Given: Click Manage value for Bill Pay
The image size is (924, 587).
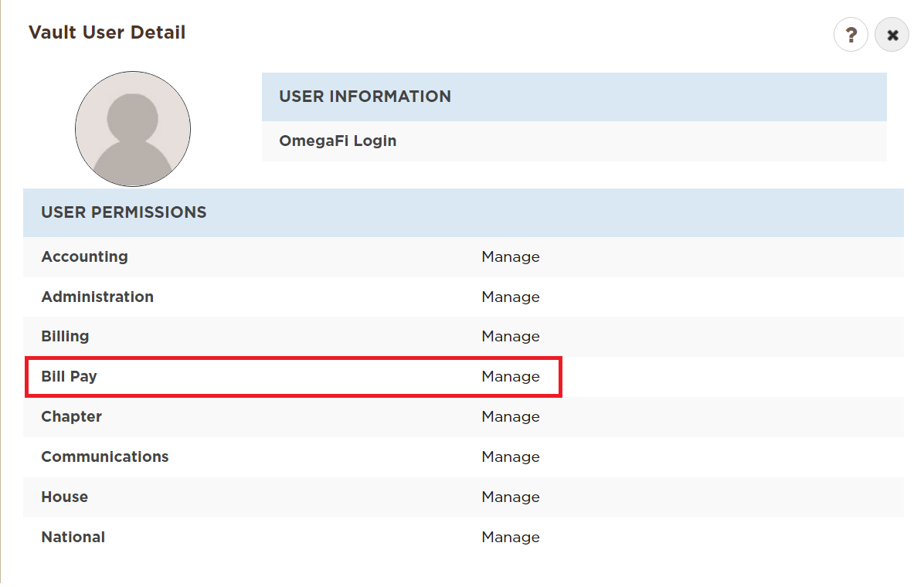Looking at the screenshot, I should coord(511,377).
